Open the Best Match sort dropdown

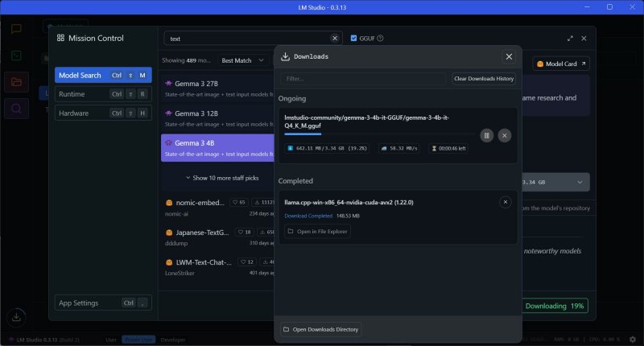[x=241, y=60]
